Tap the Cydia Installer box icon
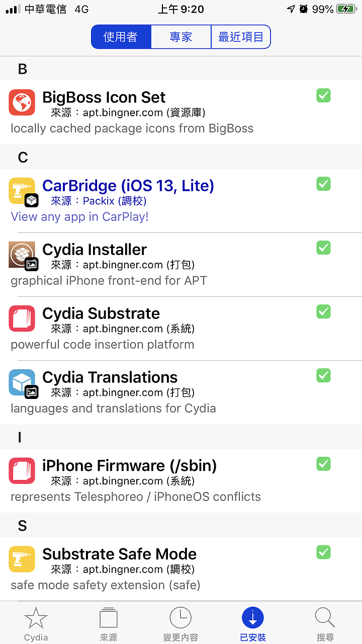 point(22,255)
